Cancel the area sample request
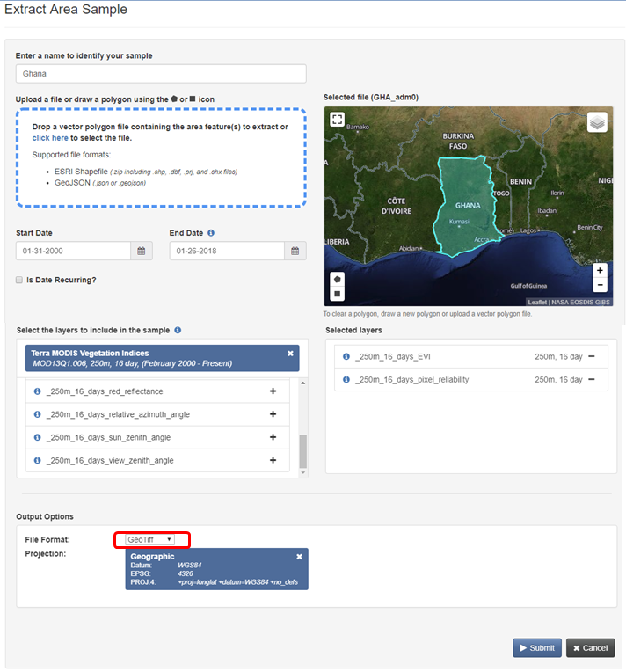Image resolution: width=626 pixels, height=672 pixels. pos(590,648)
